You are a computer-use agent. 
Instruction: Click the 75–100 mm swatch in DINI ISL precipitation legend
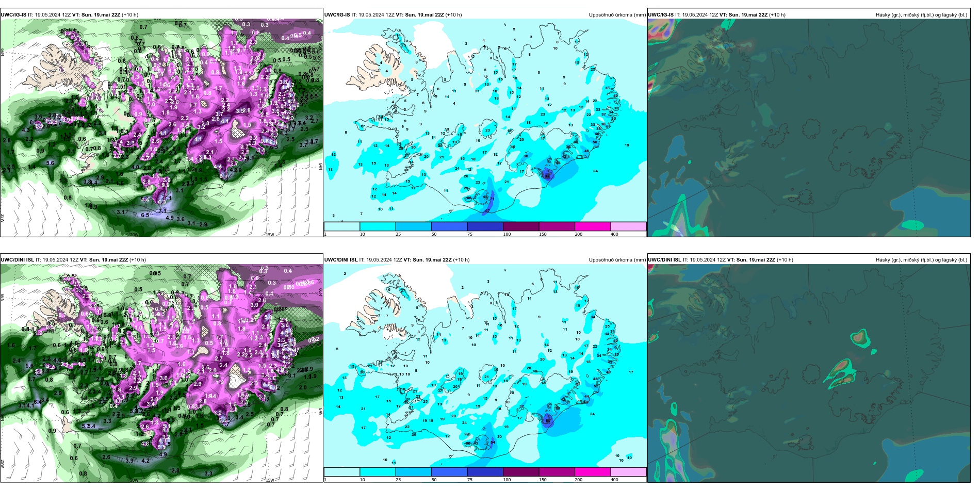point(485,472)
